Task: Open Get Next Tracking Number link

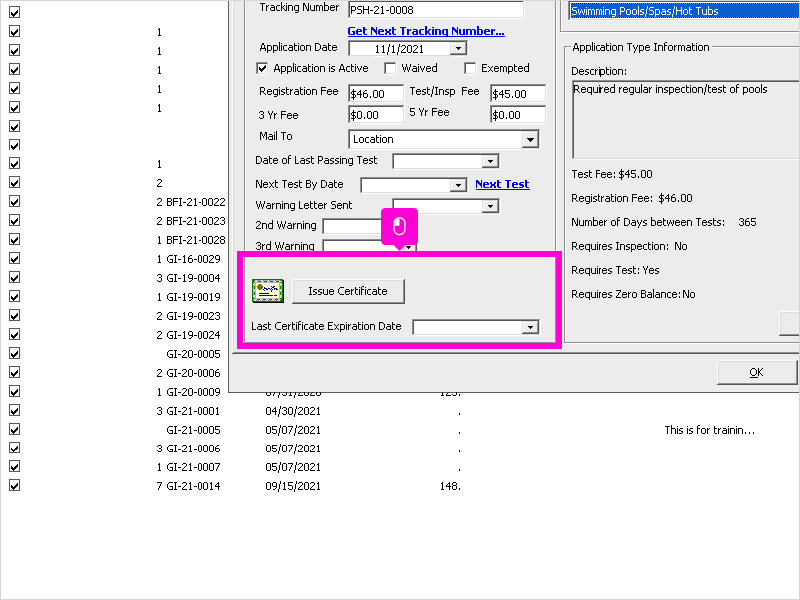Action: coord(426,31)
